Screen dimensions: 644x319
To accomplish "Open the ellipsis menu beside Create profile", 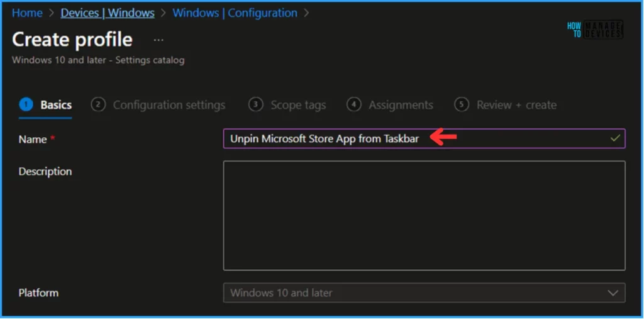I will click(158, 40).
